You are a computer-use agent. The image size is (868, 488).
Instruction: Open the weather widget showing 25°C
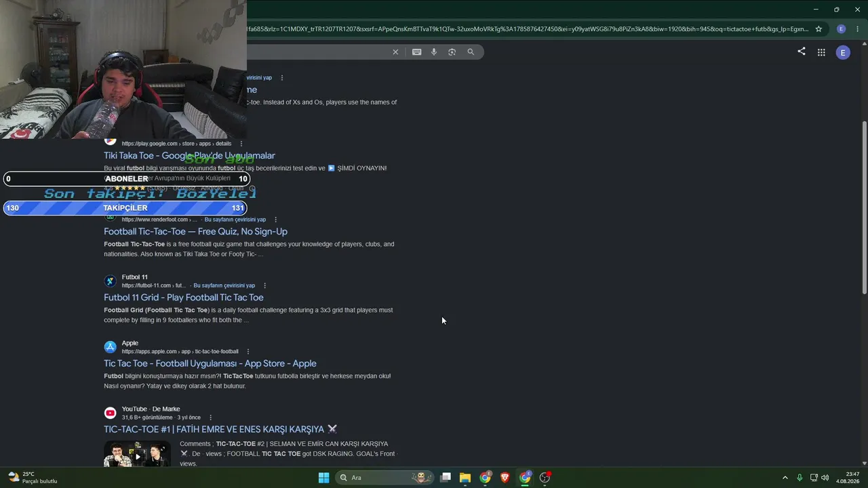tap(32, 478)
